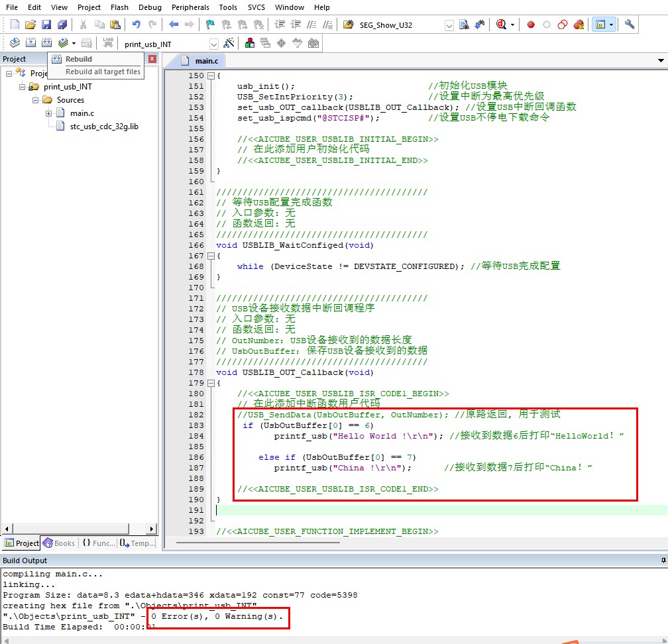Click the 'Program Size' build output line
This screenshot has height=644, width=668.
[x=180, y=595]
